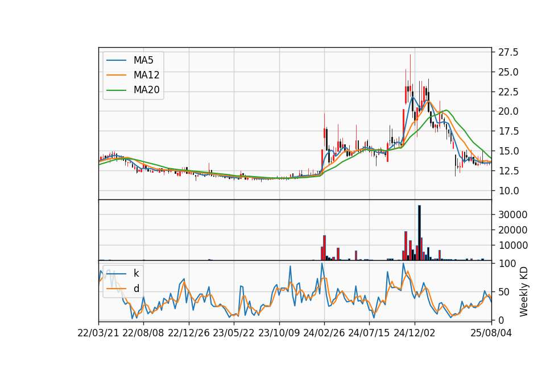Click the Weekly KD axis label
The width and height of the screenshot is (546, 392).
point(523,291)
